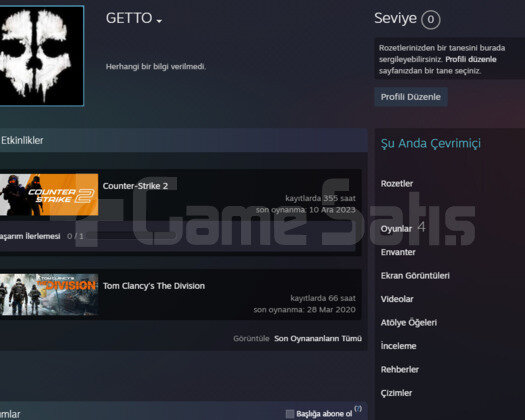The image size is (525, 420).
Task: Open the İnceleme sidebar link
Action: (398, 346)
